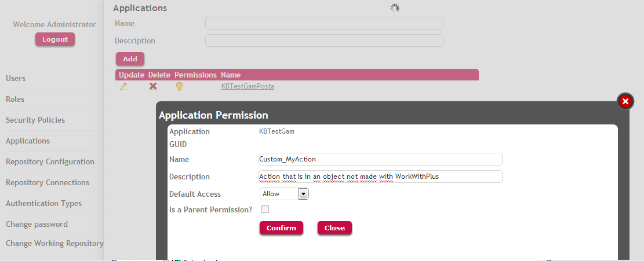Navigate to Repository Connections
The image size is (644, 261).
pos(48,182)
